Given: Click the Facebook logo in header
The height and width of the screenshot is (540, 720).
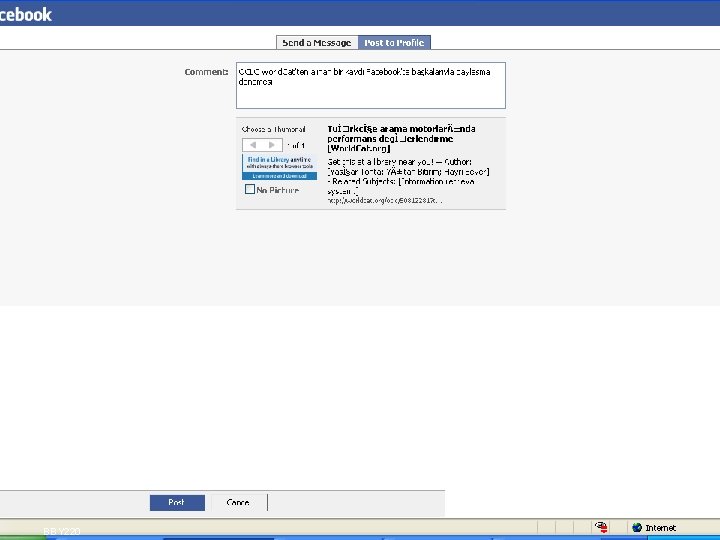Looking at the screenshot, I should click(x=26, y=14).
